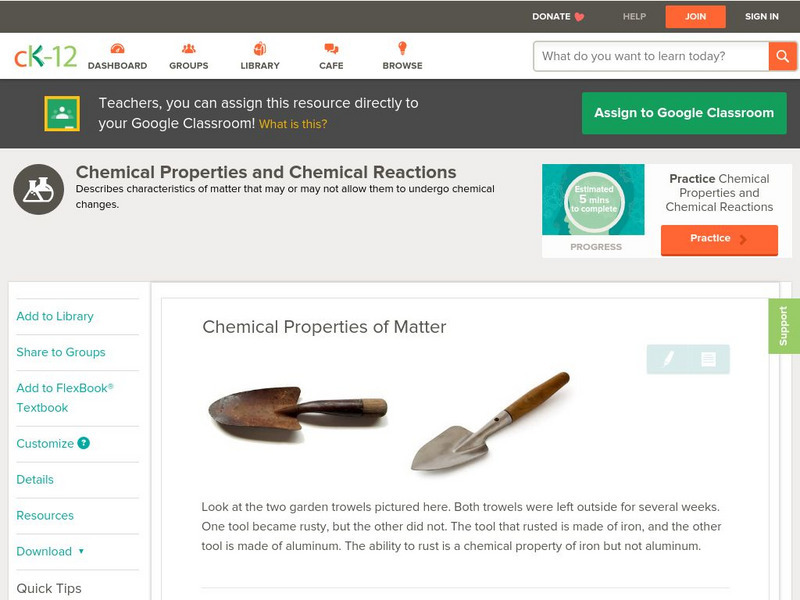Click the Customize link
Viewport: 800px width, 600px height.
coord(45,443)
